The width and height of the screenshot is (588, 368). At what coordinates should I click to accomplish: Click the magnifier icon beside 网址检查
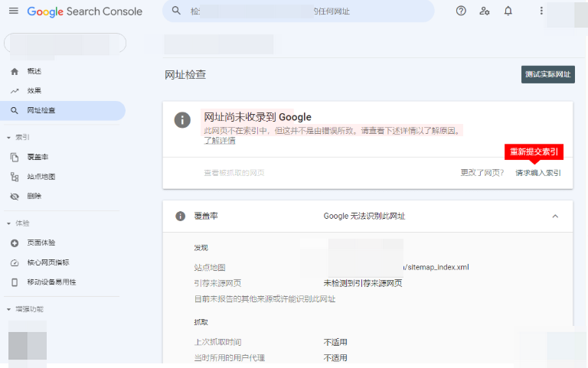tap(15, 110)
